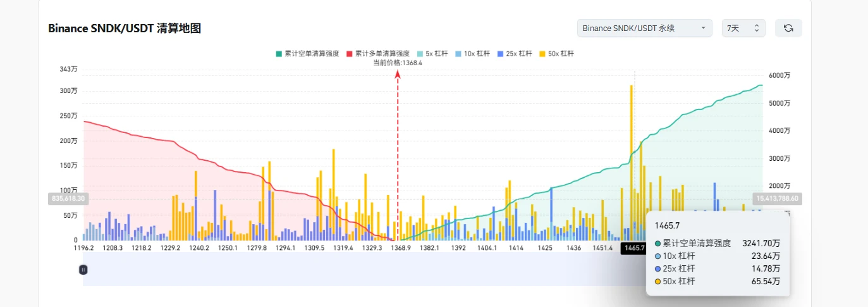Image resolution: width=868 pixels, height=307 pixels.
Task: Click the refresh chart icon button
Action: tap(788, 28)
